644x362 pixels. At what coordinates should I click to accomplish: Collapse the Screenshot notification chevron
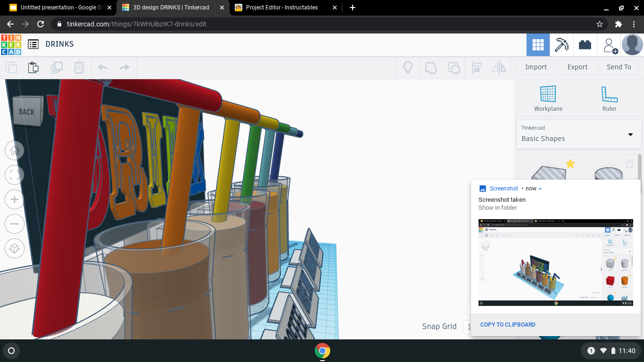(x=540, y=188)
